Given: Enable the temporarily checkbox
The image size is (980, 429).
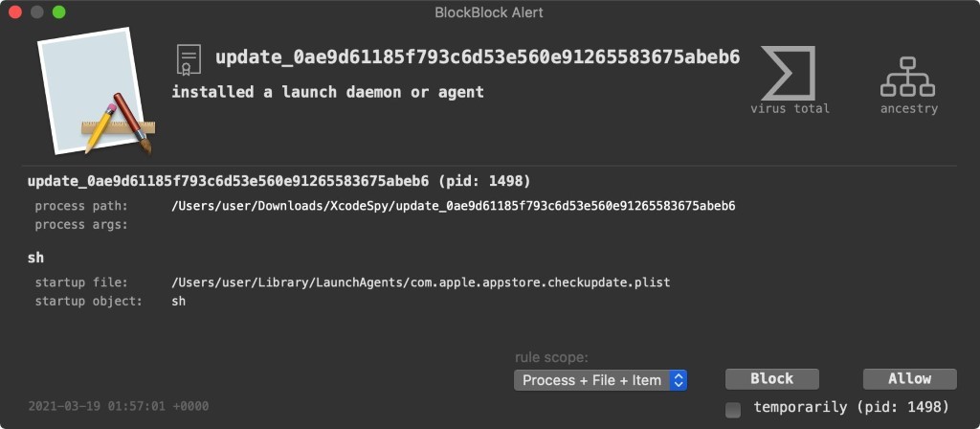Looking at the screenshot, I should (733, 410).
